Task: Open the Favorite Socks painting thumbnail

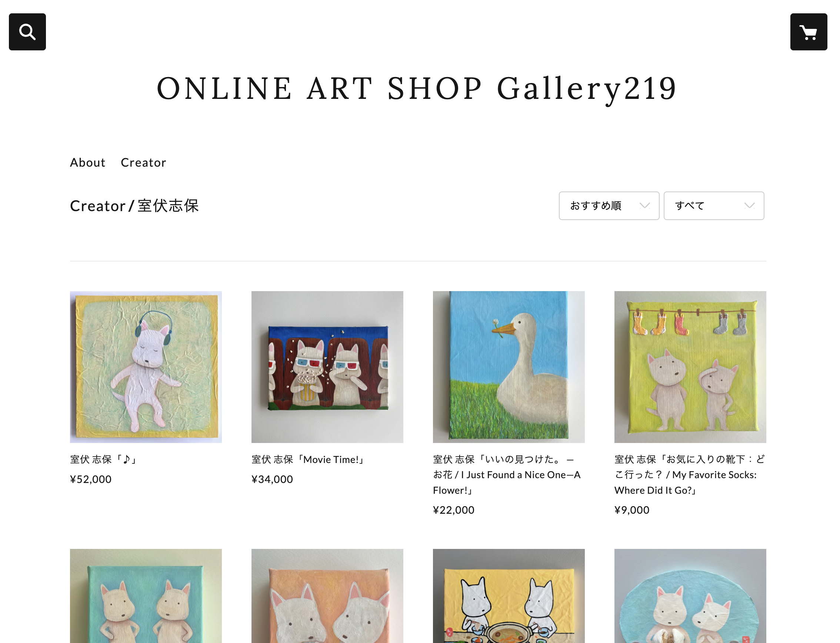Action: pyautogui.click(x=690, y=367)
